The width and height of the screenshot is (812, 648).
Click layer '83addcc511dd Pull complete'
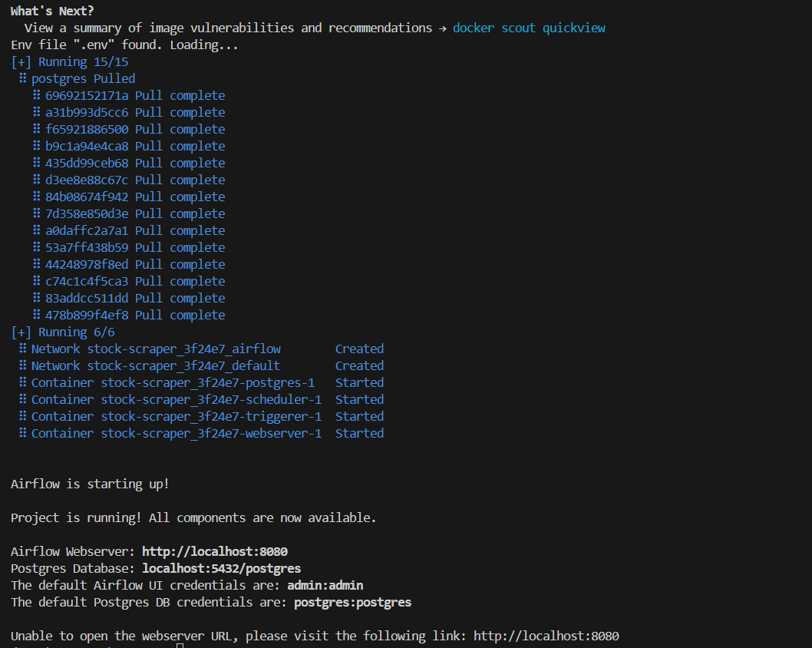pos(129,299)
